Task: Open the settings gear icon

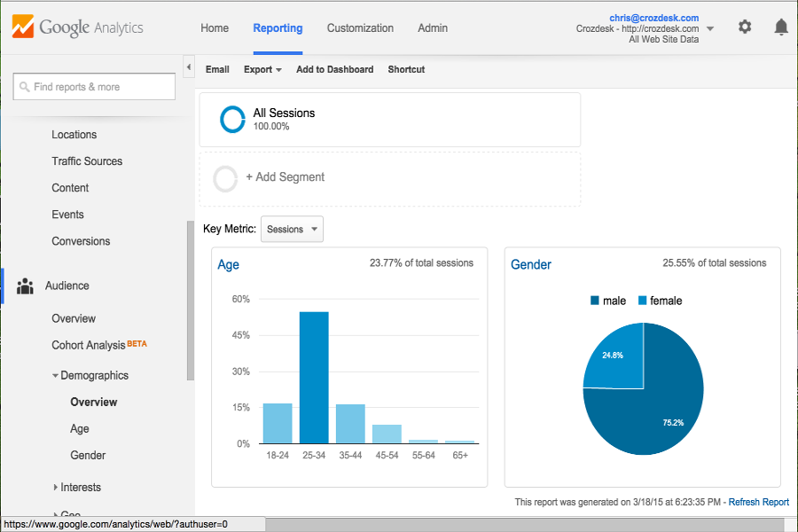Action: (x=745, y=27)
